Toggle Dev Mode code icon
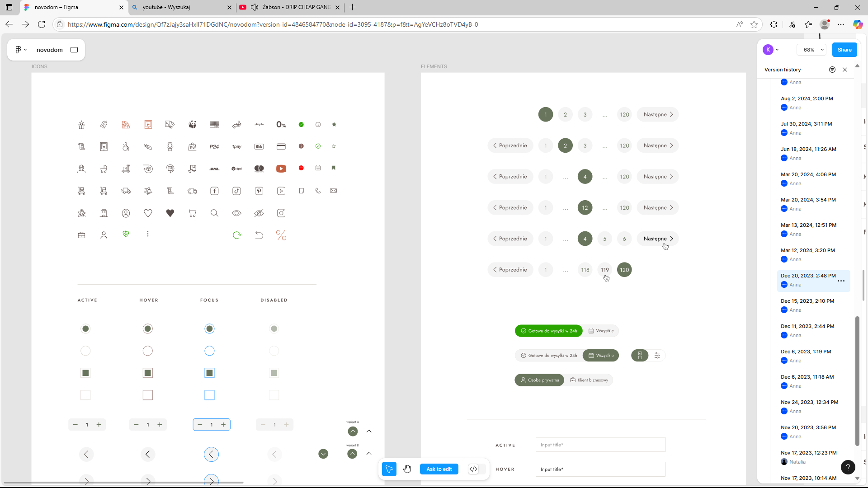 coord(473,469)
